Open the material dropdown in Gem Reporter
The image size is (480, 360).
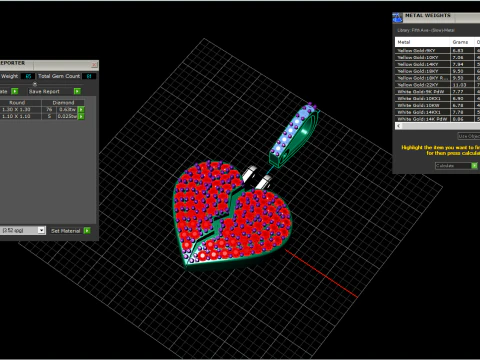(x=41, y=230)
